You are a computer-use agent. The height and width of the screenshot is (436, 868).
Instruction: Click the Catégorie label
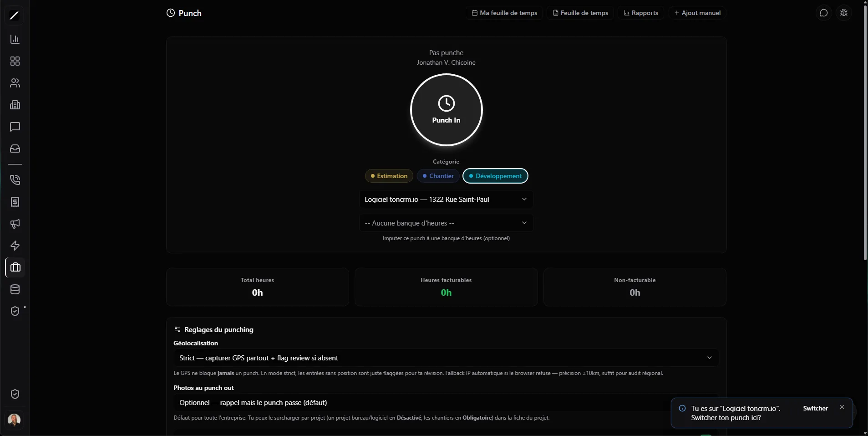pos(446,162)
